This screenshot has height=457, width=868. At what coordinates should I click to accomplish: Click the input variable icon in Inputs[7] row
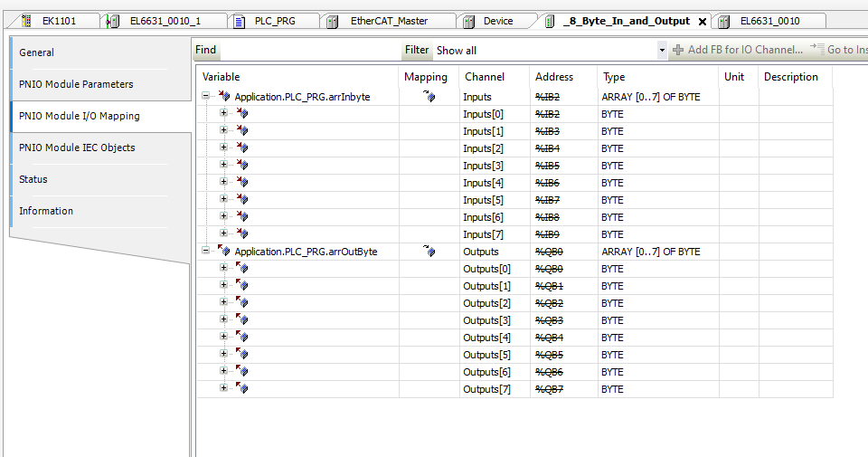coord(242,234)
